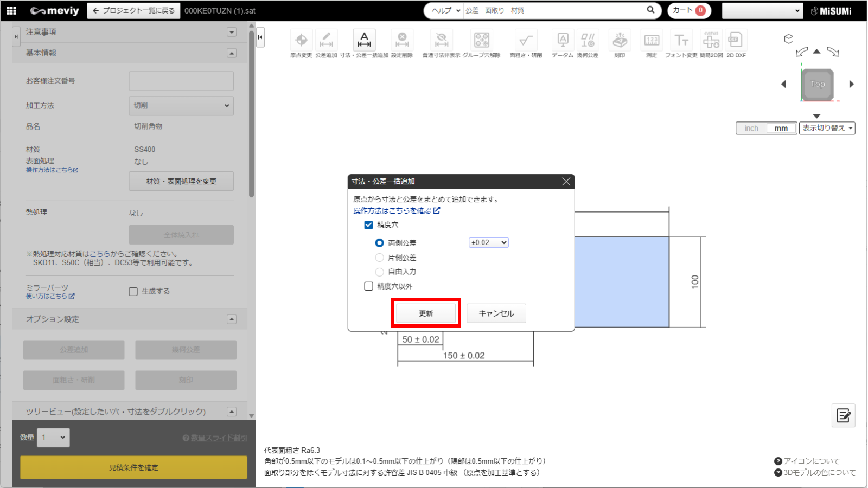Check ミラーパーツ 生成する checkbox
This screenshot has height=488, width=868.
coord(133,292)
